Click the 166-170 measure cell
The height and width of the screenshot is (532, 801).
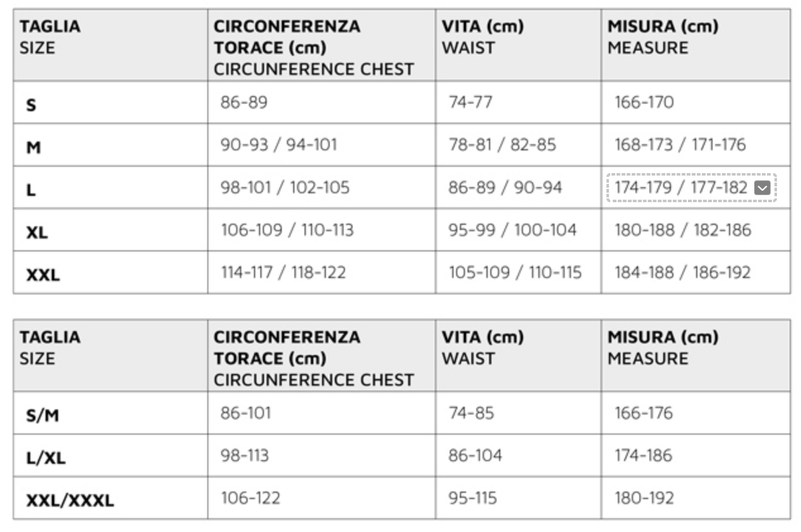pyautogui.click(x=644, y=102)
